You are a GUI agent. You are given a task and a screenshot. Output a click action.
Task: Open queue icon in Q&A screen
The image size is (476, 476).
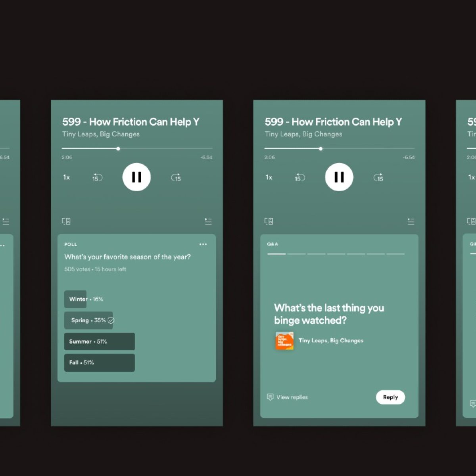(x=411, y=221)
